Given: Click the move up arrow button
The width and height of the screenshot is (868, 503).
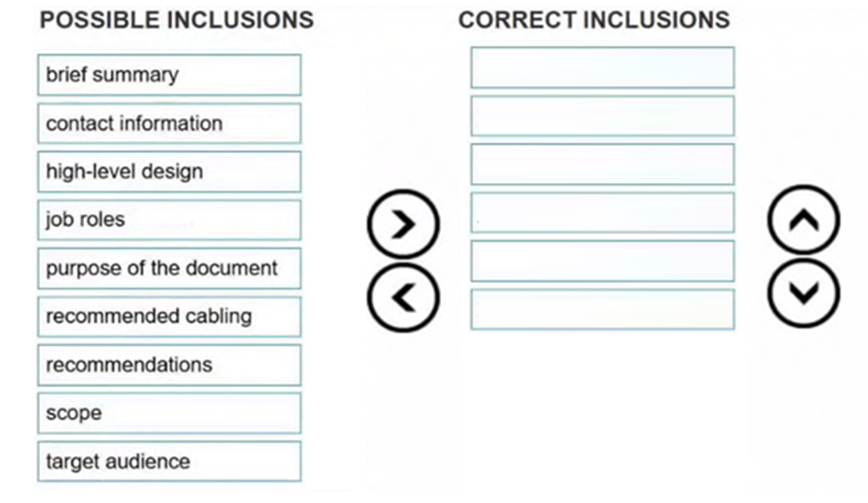Looking at the screenshot, I should coord(803,220).
